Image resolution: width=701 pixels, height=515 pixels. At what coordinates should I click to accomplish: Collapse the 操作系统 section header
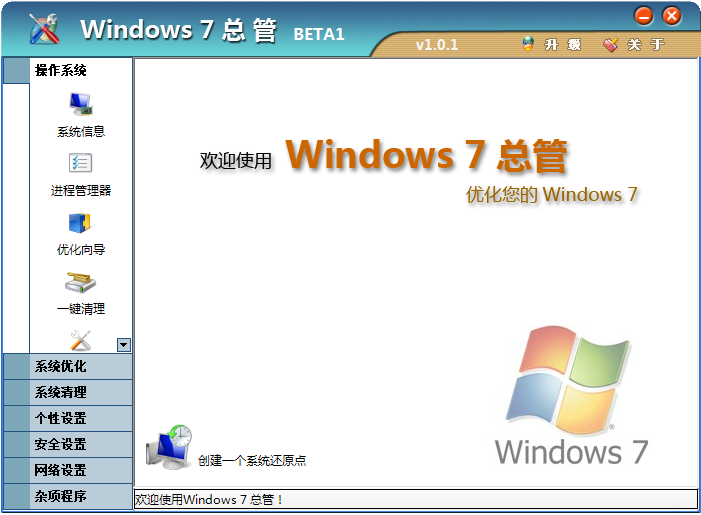[68, 70]
